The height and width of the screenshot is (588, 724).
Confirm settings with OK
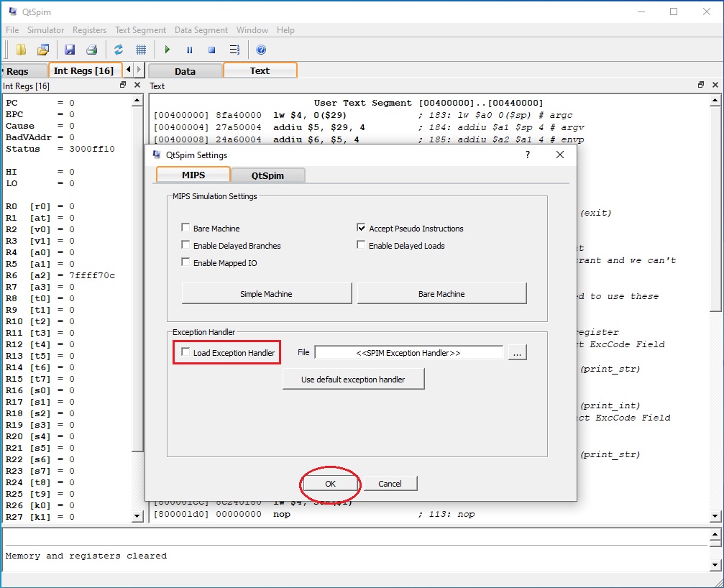coord(330,483)
